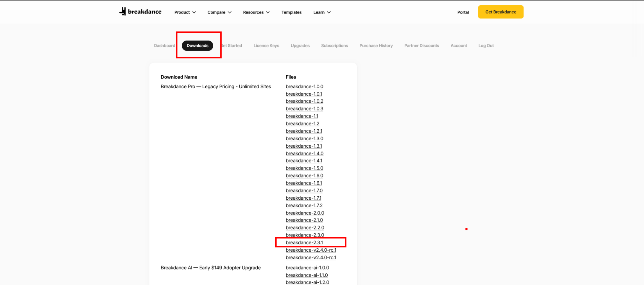644x285 pixels.
Task: Download breakdance-1.4.0 file
Action: click(x=305, y=153)
